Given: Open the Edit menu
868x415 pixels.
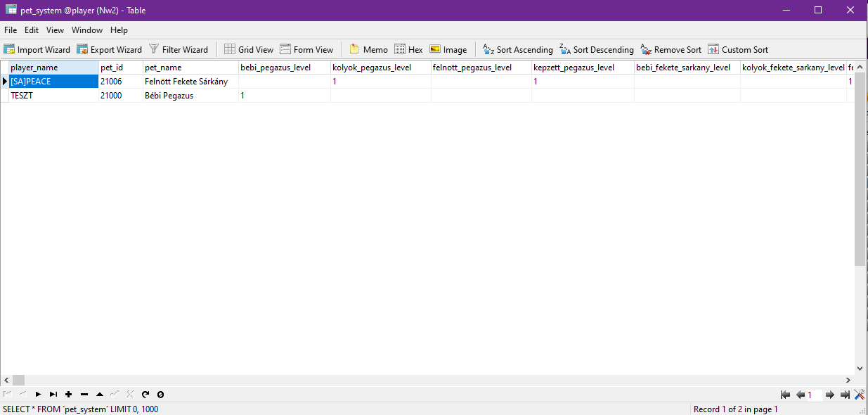Looking at the screenshot, I should (x=32, y=30).
